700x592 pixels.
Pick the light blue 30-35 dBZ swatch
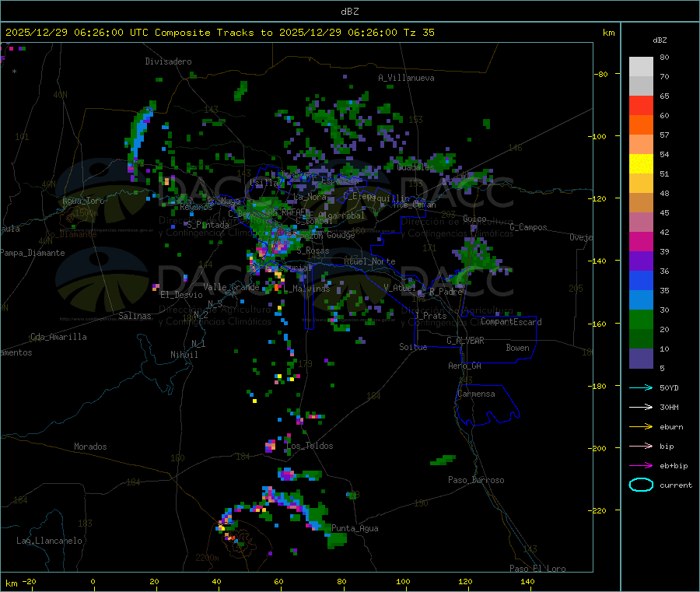[641, 300]
